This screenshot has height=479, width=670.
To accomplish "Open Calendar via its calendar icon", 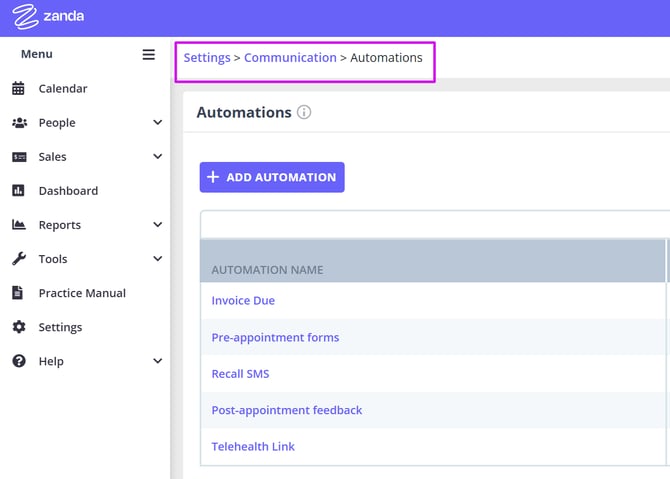I will [18, 89].
